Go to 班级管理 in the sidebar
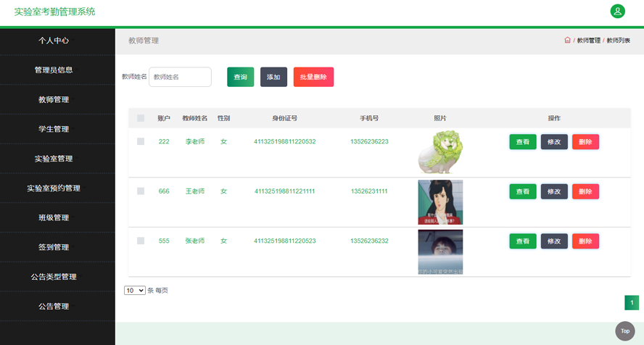644x345 pixels. click(x=54, y=218)
